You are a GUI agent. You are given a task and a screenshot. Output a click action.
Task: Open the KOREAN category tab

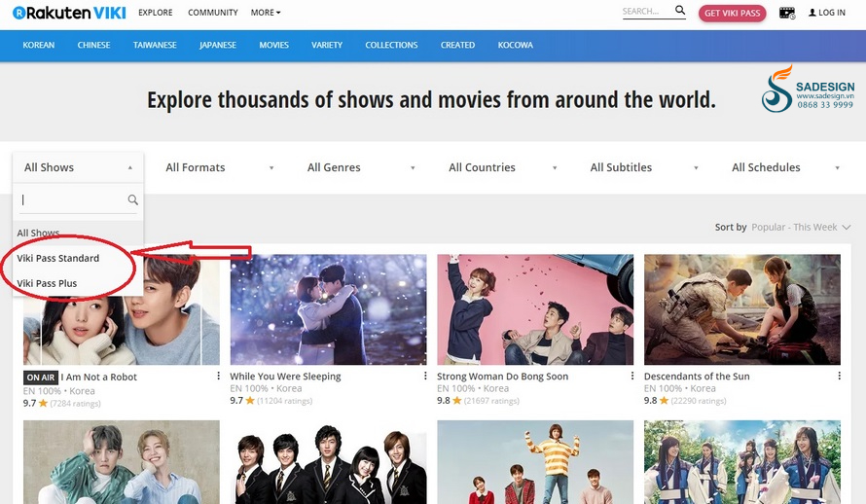point(39,45)
